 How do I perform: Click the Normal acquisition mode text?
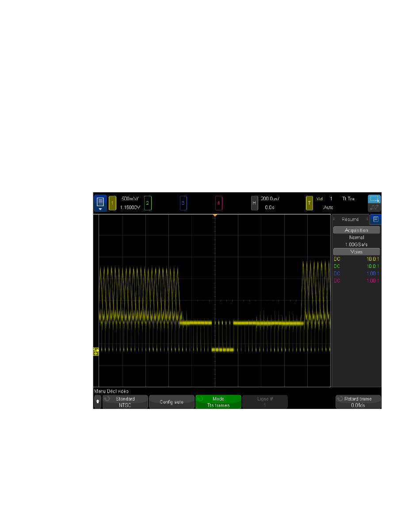click(x=357, y=237)
